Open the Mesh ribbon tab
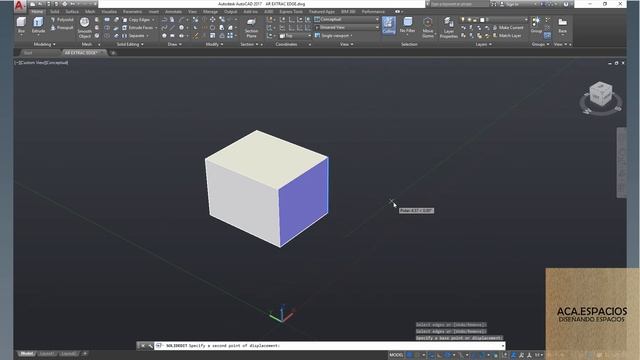 point(90,12)
